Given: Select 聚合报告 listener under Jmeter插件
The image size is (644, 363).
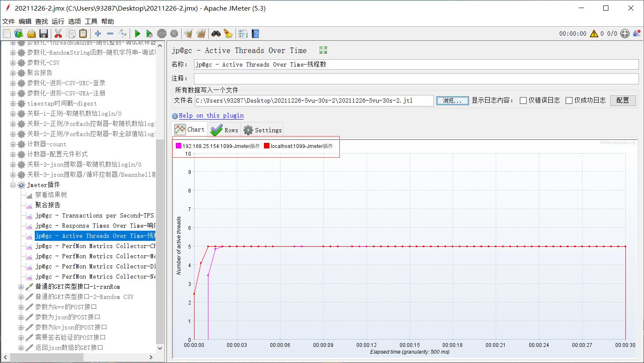Looking at the screenshot, I should [47, 205].
